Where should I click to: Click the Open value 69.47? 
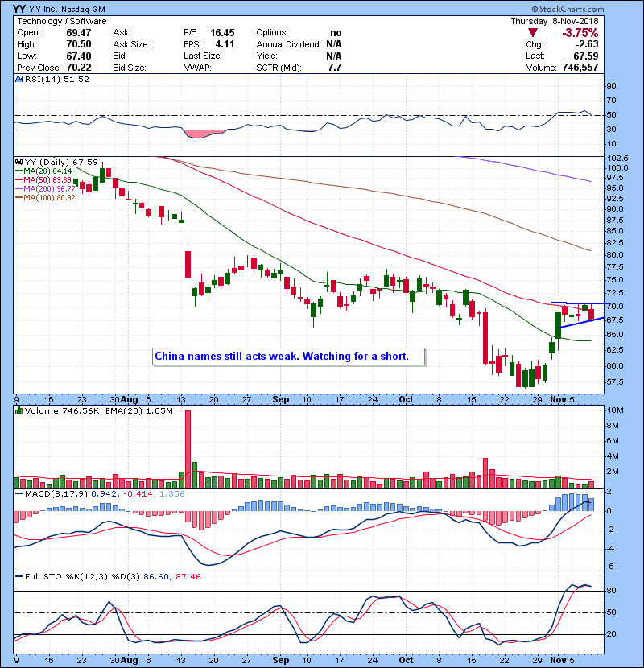pos(78,33)
